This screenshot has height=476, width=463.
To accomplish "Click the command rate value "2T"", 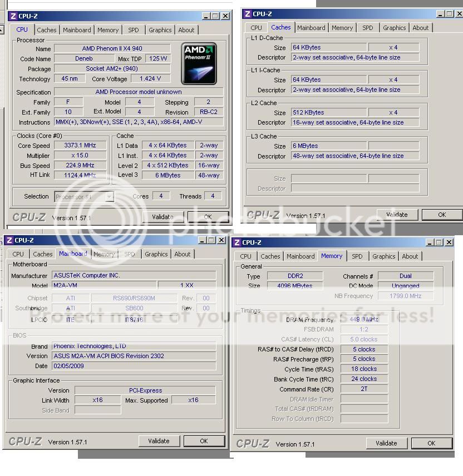I will [365, 389].
